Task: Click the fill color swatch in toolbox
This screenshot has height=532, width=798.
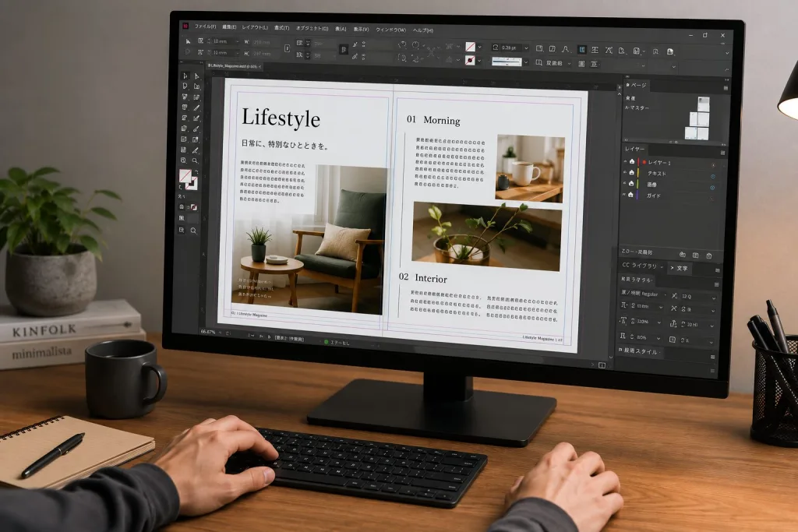Action: point(185,176)
